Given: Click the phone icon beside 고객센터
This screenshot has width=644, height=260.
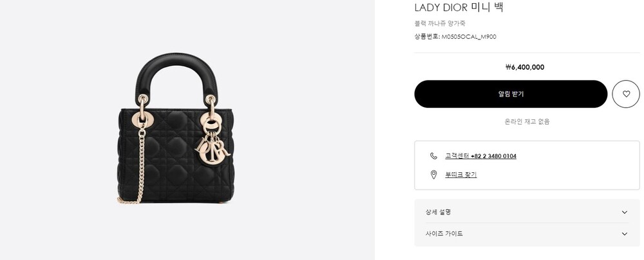Looking at the screenshot, I should pyautogui.click(x=433, y=156).
